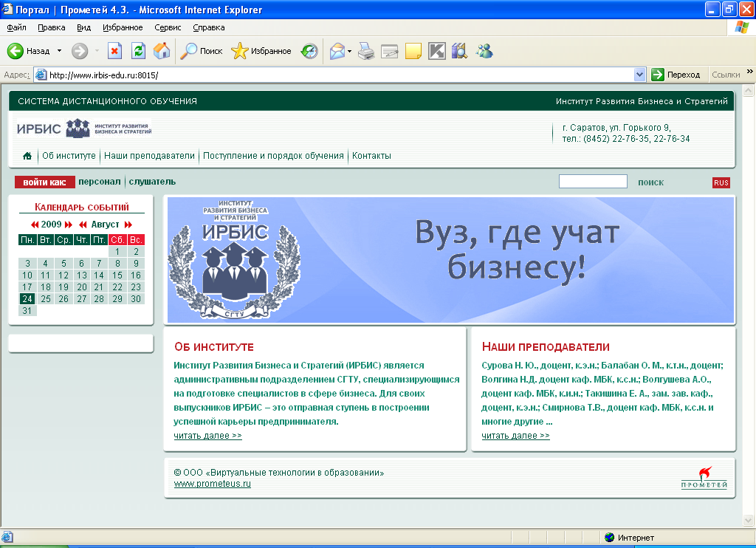Open the Сервис menu

168,27
